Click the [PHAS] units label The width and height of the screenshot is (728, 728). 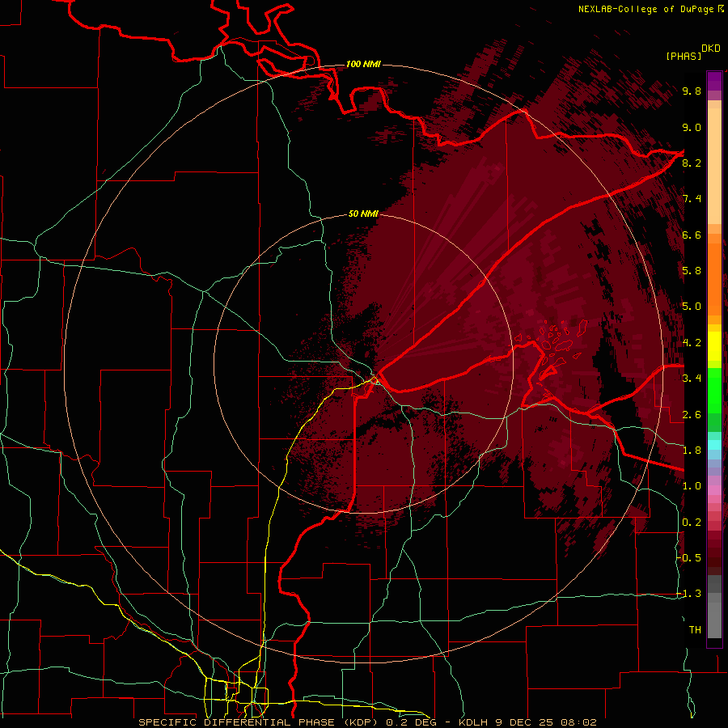click(683, 56)
